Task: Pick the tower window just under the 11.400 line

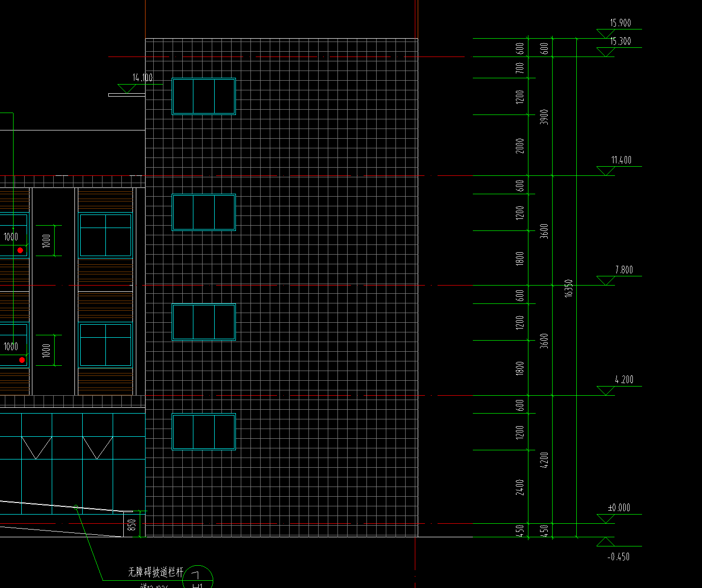Action: [x=204, y=213]
